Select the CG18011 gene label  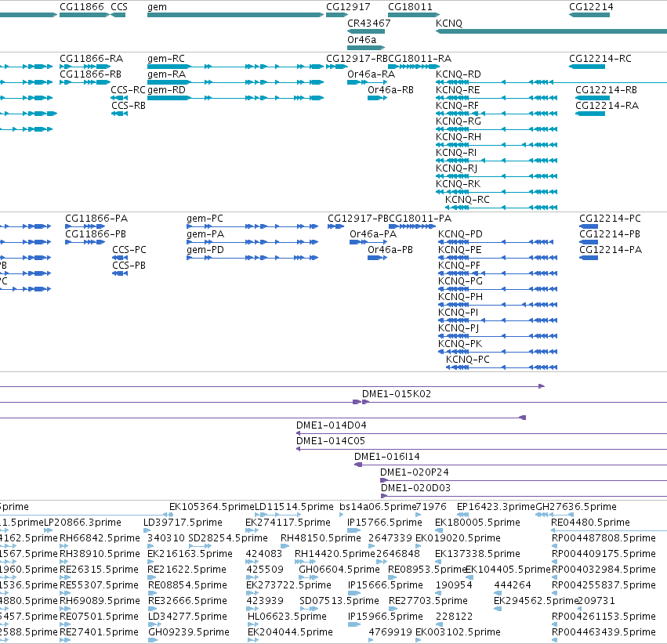[410, 7]
